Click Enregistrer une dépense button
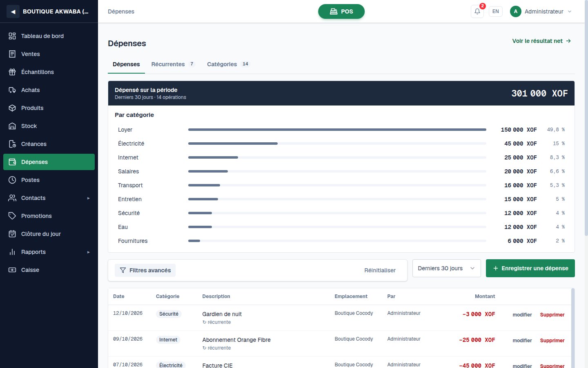The height and width of the screenshot is (368, 588). 530,268
